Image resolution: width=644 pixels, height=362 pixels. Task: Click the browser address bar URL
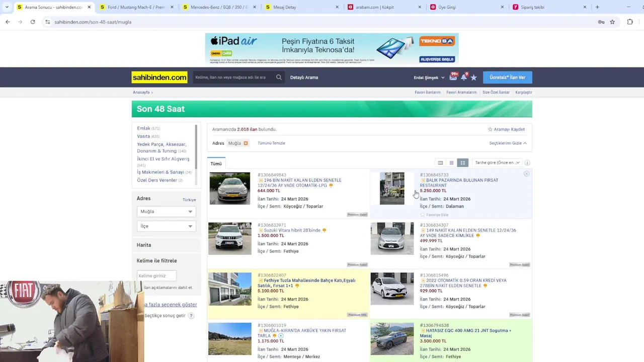coord(93,22)
